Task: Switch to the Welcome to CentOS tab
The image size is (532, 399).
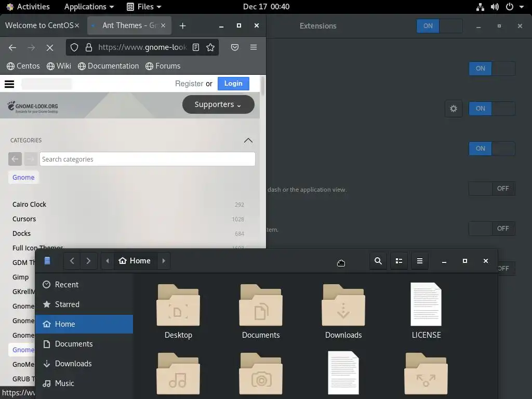Action: tap(39, 25)
